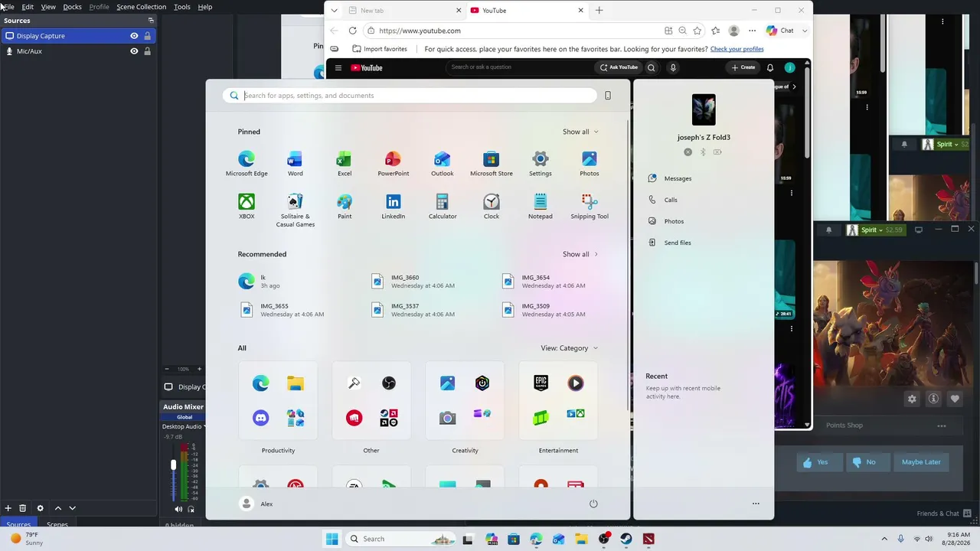Open the Spirit account dropdown in Steam
The height and width of the screenshot is (551, 980).
click(875, 230)
